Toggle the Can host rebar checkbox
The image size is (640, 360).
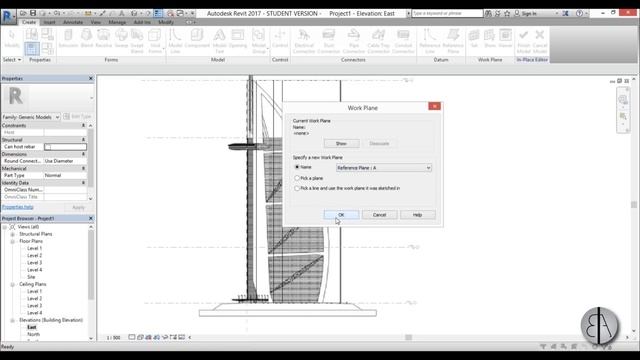click(x=48, y=147)
